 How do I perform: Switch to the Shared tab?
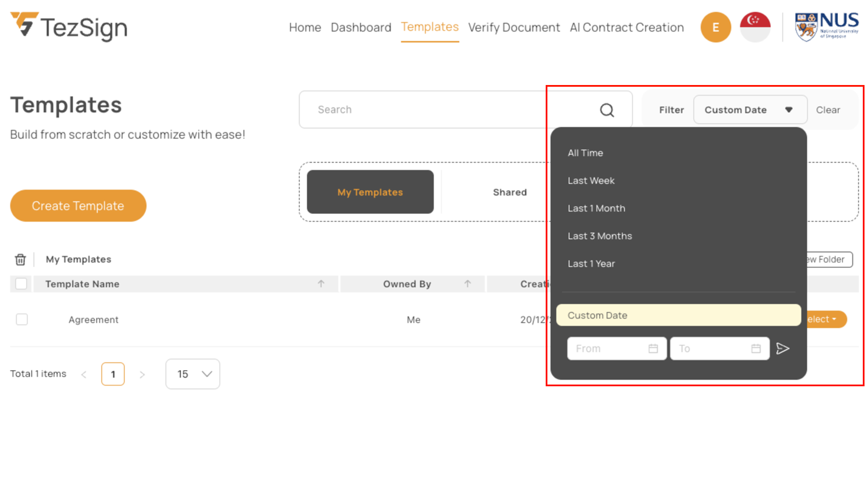click(510, 192)
